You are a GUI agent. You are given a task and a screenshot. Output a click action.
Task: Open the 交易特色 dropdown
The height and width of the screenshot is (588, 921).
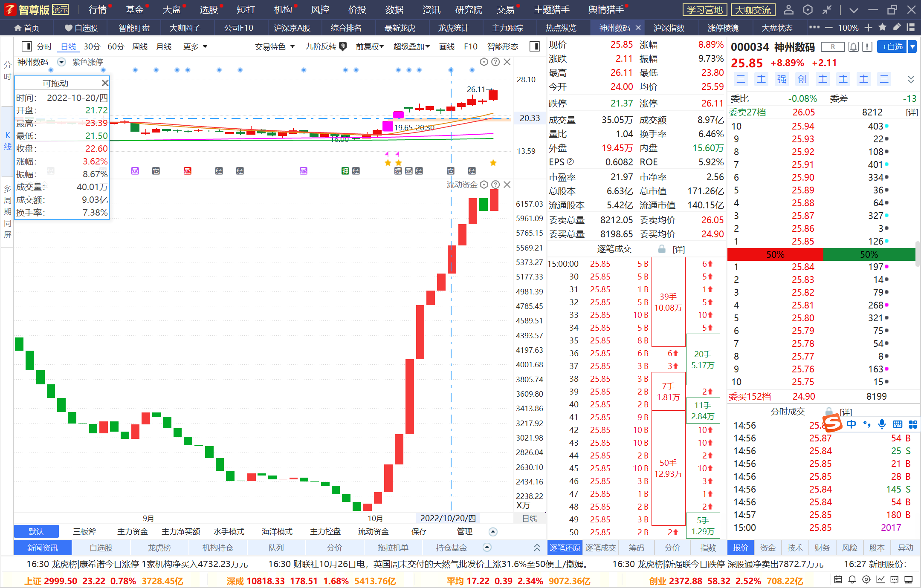click(x=275, y=46)
